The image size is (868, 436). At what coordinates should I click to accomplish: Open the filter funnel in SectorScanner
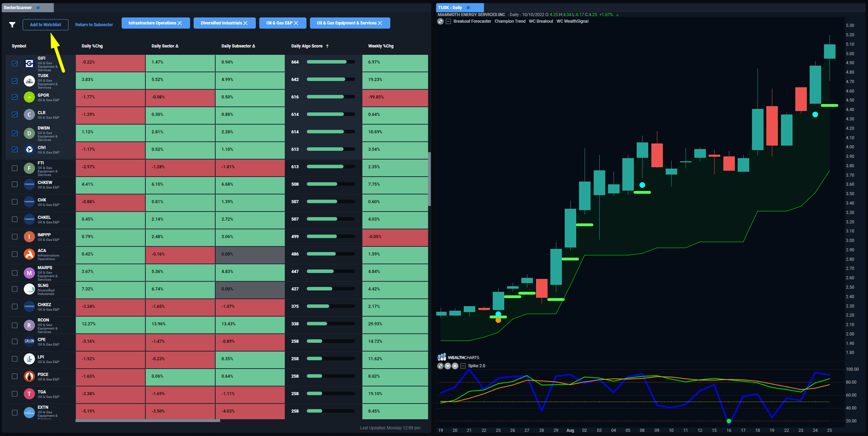tap(12, 25)
